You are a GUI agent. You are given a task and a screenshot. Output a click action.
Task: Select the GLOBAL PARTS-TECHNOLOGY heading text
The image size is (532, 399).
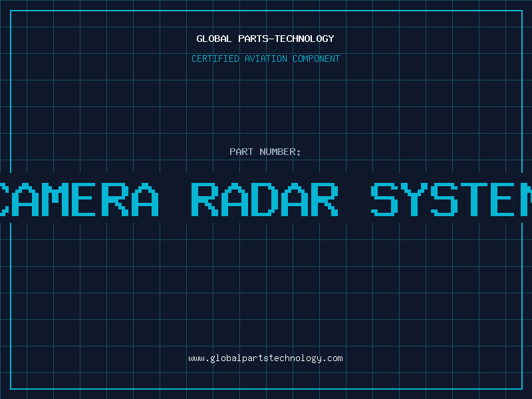[x=265, y=39]
